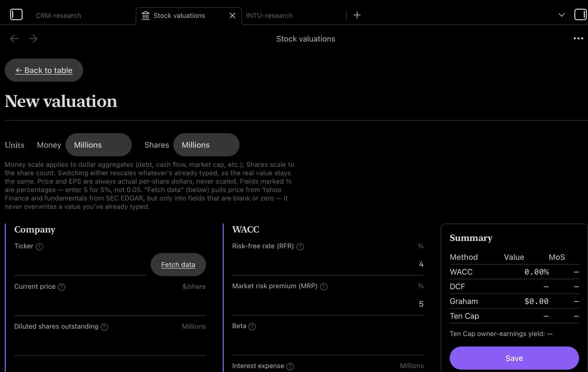Viewport: 588px width, 372px height.
Task: Click Fetch data button
Action: pyautogui.click(x=178, y=264)
